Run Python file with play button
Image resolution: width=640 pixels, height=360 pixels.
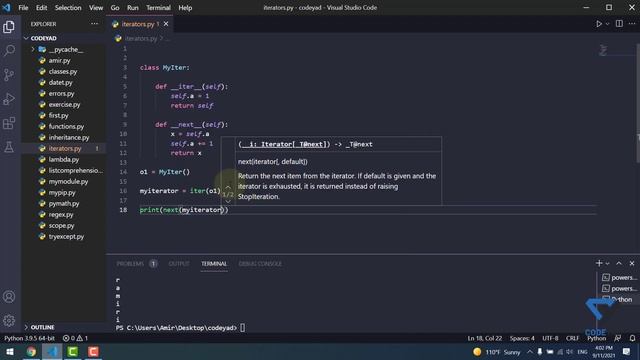(x=599, y=24)
